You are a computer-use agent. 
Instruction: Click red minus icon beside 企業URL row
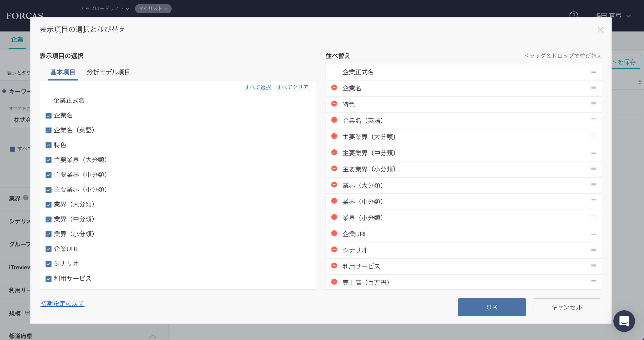(x=334, y=233)
